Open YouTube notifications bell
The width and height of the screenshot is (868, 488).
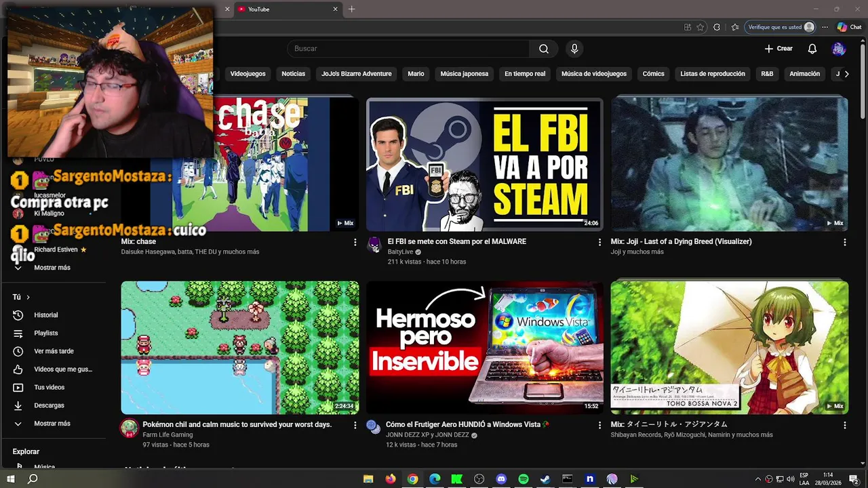coord(812,49)
